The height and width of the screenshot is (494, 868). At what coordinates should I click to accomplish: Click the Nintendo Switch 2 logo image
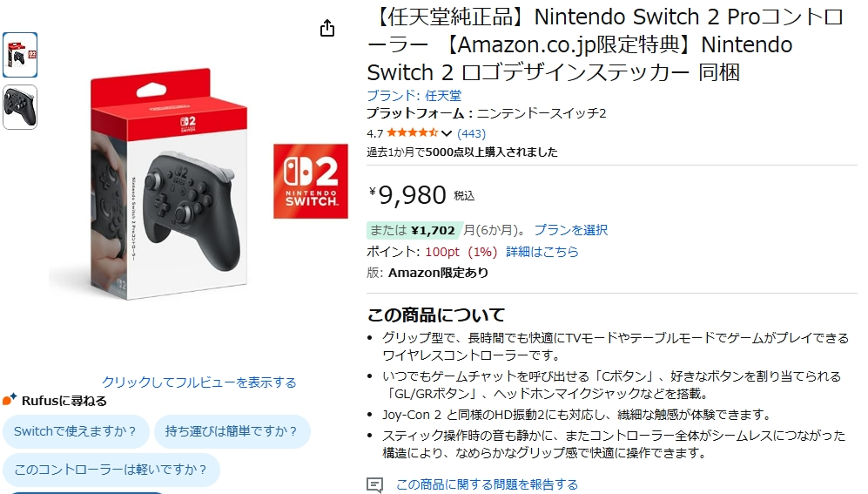coord(305,181)
